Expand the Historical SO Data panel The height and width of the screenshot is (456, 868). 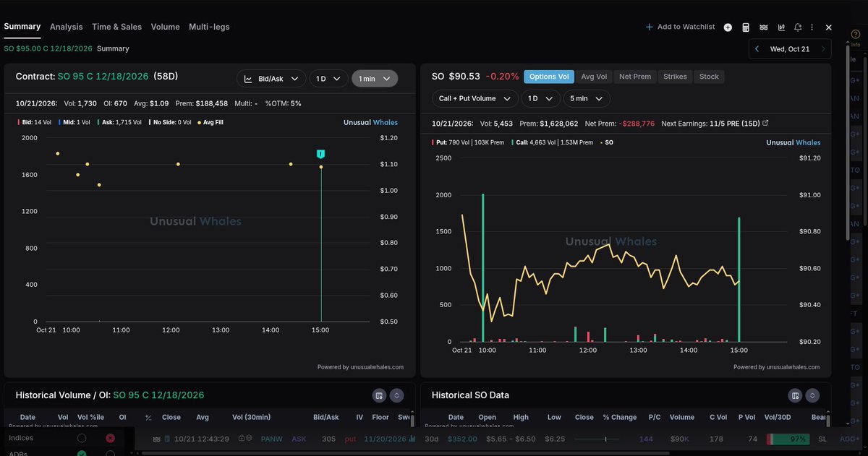[813, 395]
